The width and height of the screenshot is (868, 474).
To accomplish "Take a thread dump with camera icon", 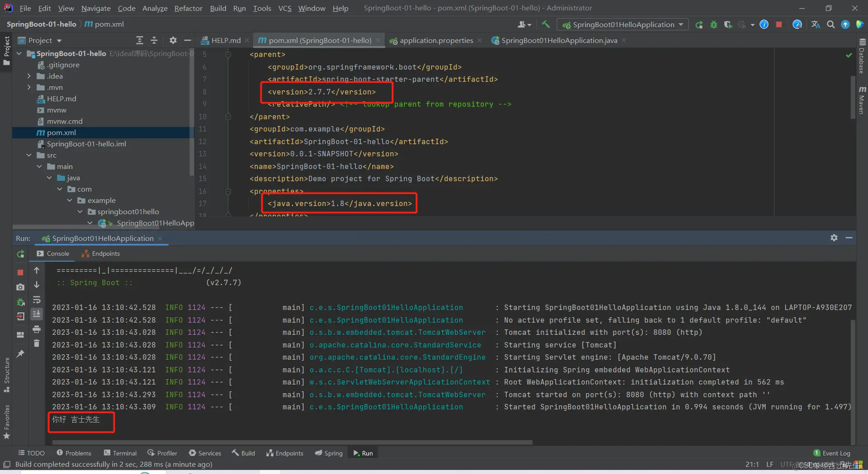I will tap(20, 287).
